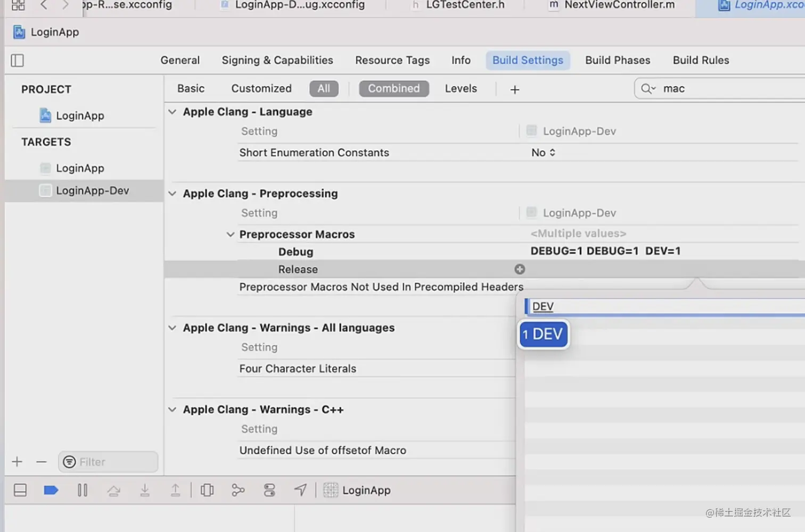Click DEBUG=1 DEBUG=1 DEV=1 value
This screenshot has width=805, height=532.
[605, 251]
